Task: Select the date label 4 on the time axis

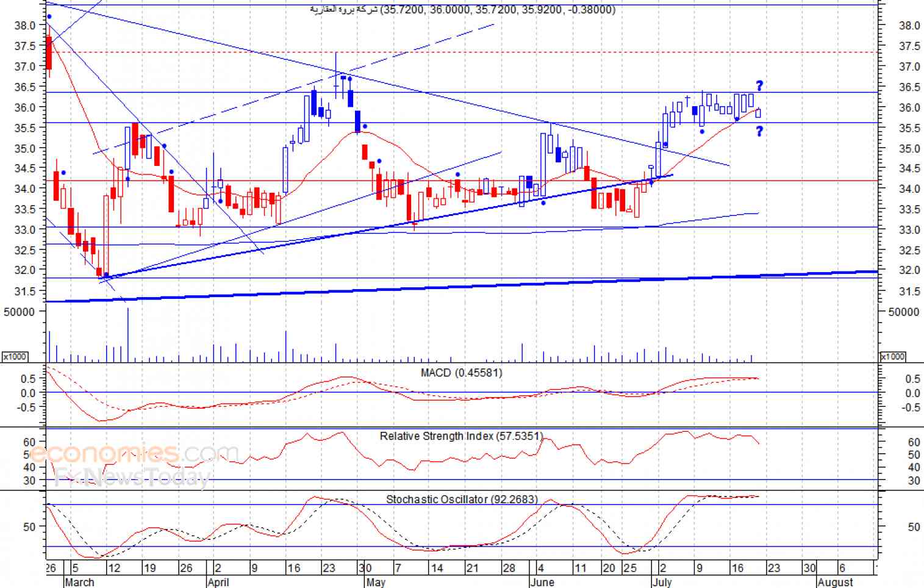Action: pos(541,568)
